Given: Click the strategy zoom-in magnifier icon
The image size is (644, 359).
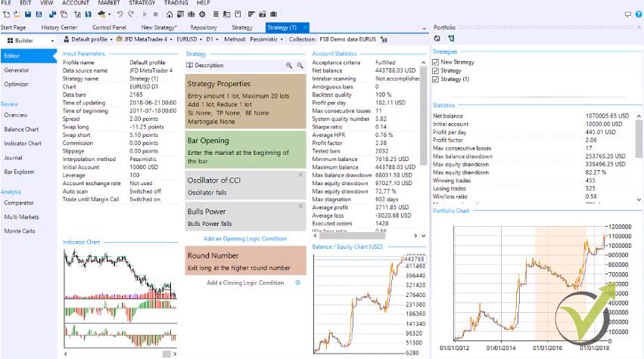Looking at the screenshot, I should pos(288,66).
